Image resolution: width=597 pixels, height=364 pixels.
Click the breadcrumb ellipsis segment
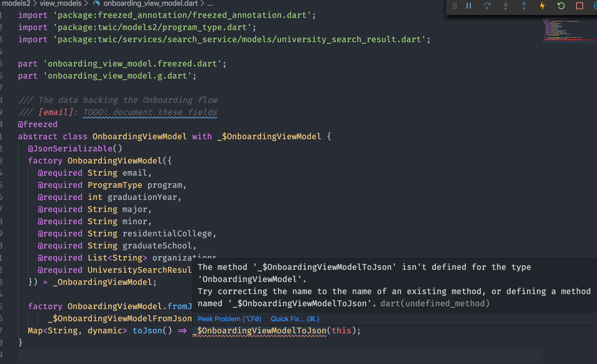click(210, 3)
